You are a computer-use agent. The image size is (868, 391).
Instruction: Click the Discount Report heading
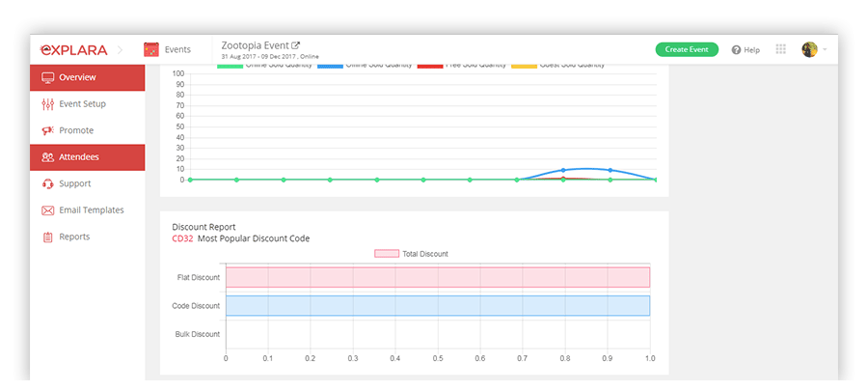coord(203,227)
